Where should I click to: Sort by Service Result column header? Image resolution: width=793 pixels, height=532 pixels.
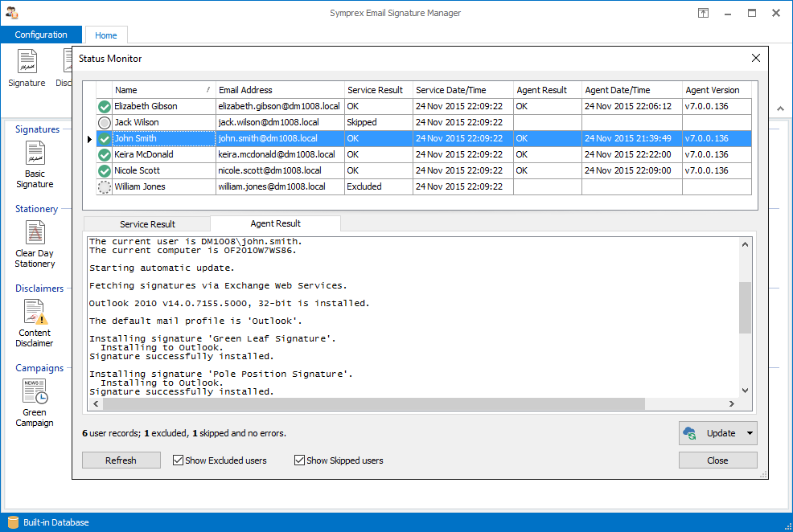[x=378, y=90]
